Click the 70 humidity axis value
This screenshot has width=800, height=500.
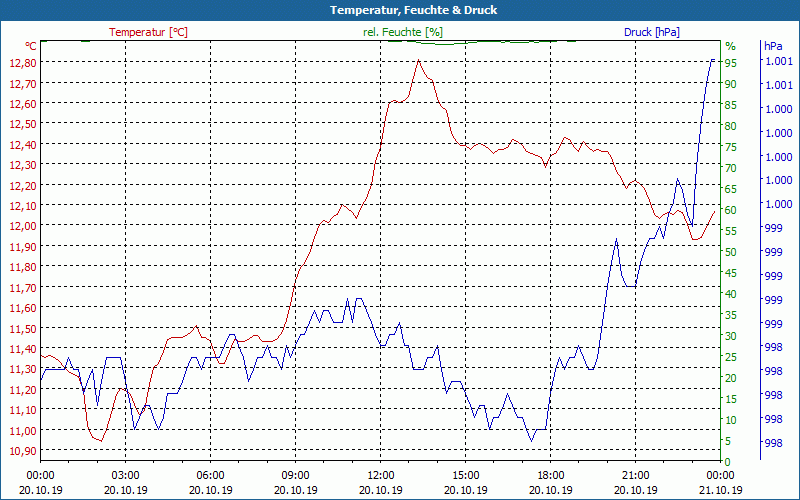tap(731, 168)
